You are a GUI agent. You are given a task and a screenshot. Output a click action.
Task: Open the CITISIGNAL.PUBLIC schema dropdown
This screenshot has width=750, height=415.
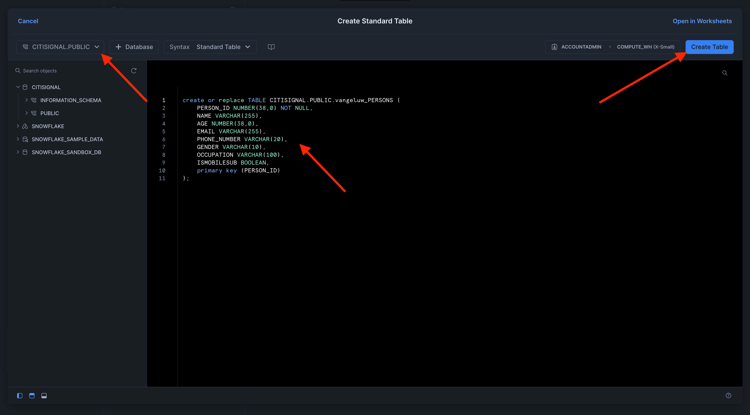click(61, 47)
